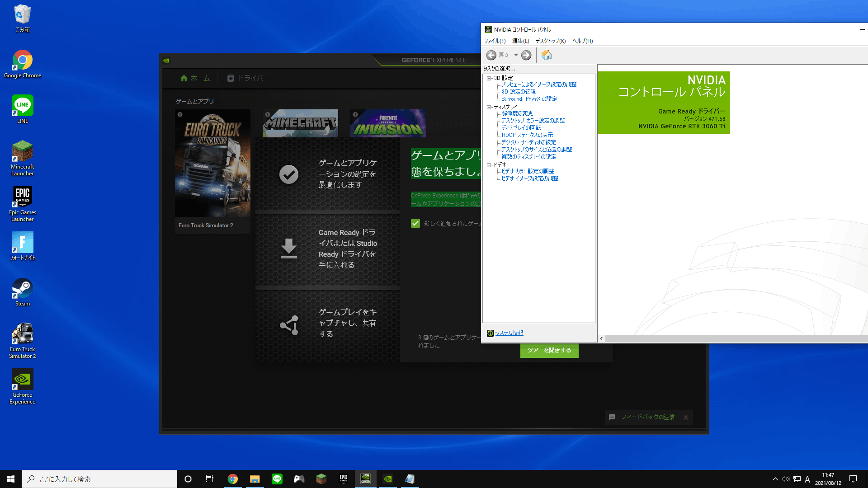Click the taskbar search box
Image resolution: width=868 pixels, height=488 pixels.
click(x=99, y=479)
